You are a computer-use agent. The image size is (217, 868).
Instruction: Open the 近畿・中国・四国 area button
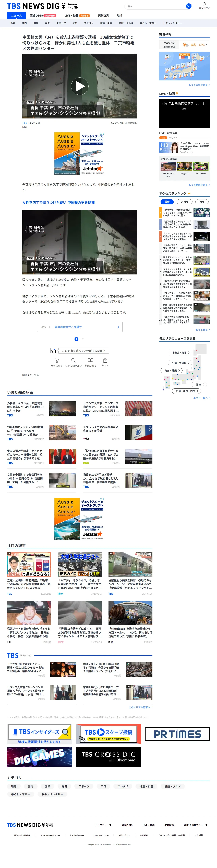coord(187,391)
